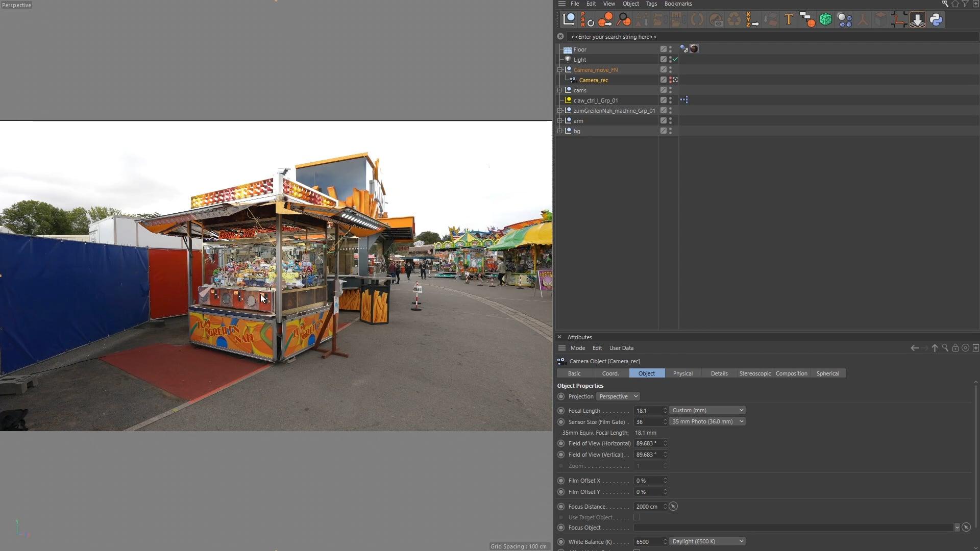Click the magnifier with orange spheres icon

point(623,20)
